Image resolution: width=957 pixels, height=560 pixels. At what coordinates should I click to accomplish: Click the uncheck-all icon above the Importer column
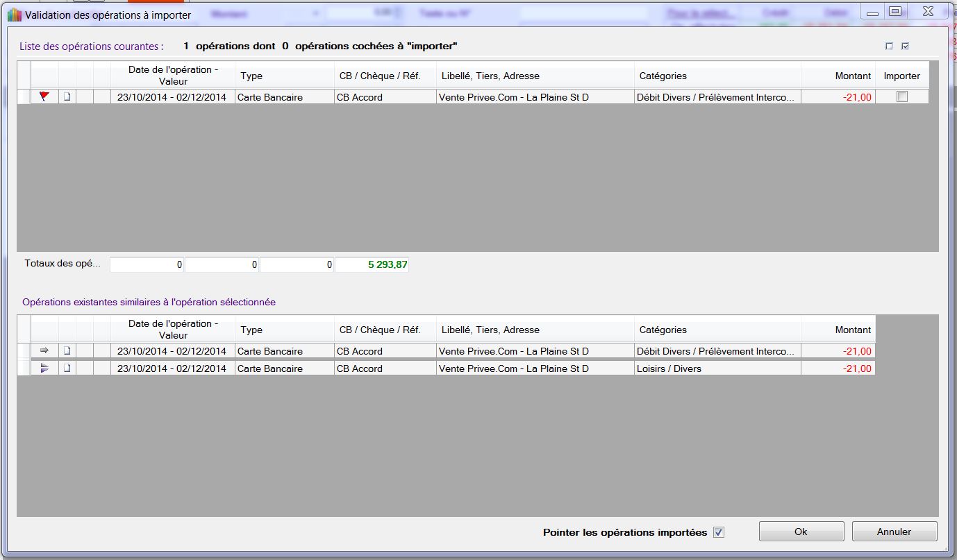click(889, 46)
